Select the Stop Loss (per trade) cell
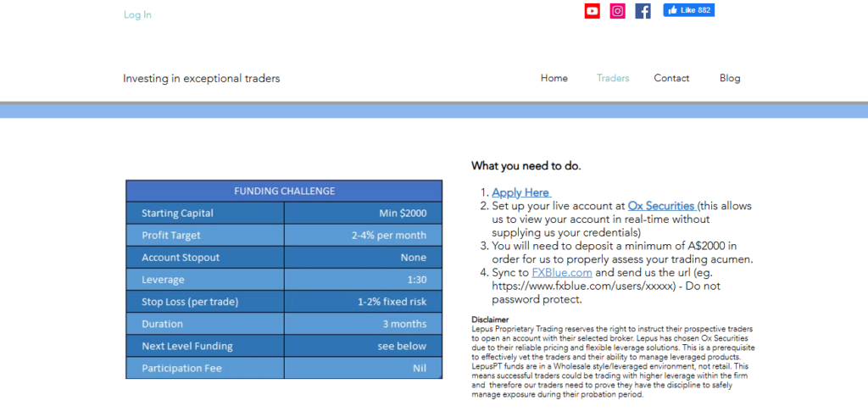 (205, 302)
